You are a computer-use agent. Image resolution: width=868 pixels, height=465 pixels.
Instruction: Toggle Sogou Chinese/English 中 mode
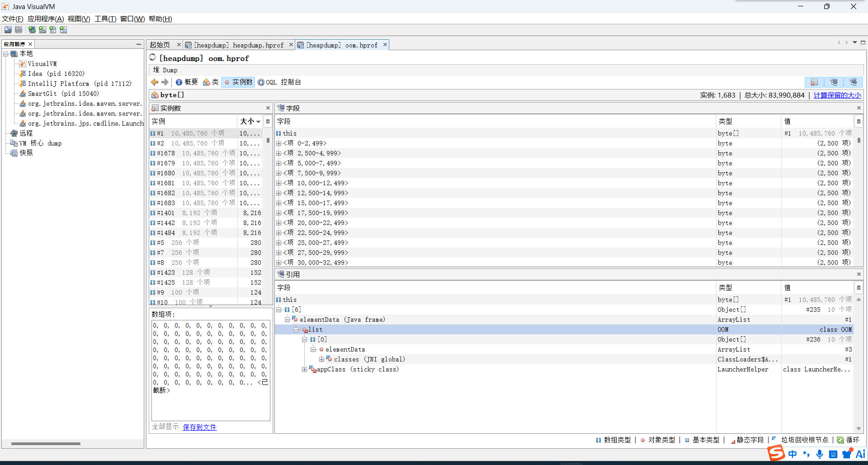[x=793, y=454]
